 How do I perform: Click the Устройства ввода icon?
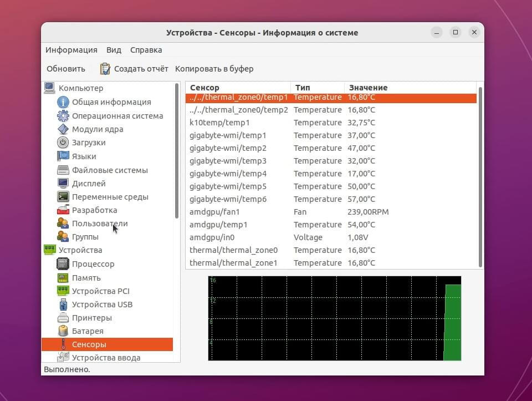tap(63, 357)
